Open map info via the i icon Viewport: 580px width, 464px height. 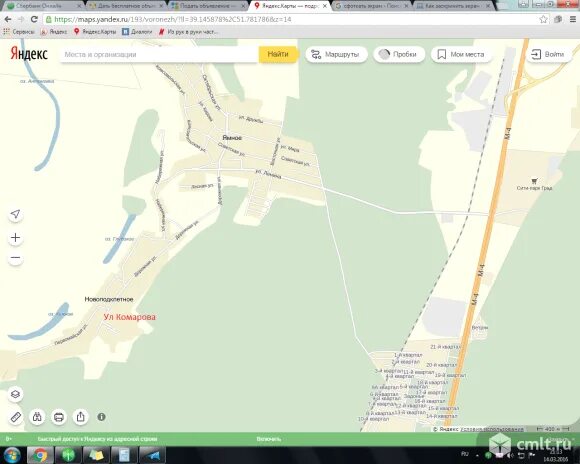pyautogui.click(x=101, y=417)
